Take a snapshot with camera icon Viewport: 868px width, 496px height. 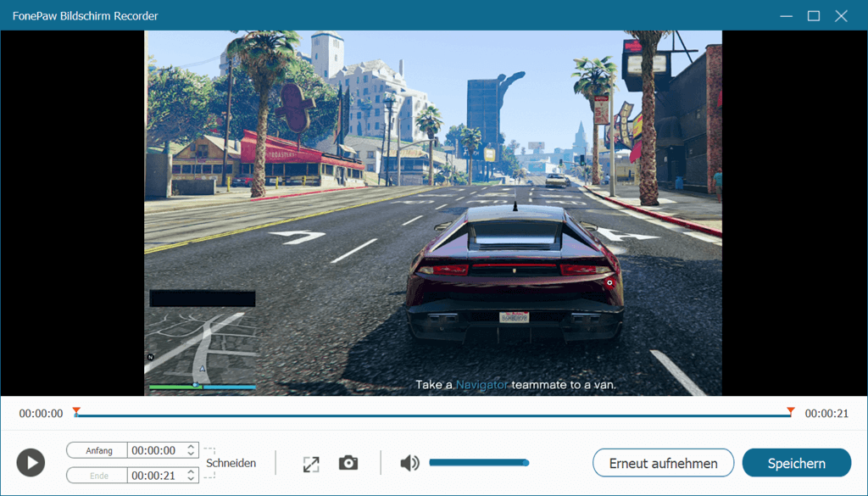[x=348, y=463]
